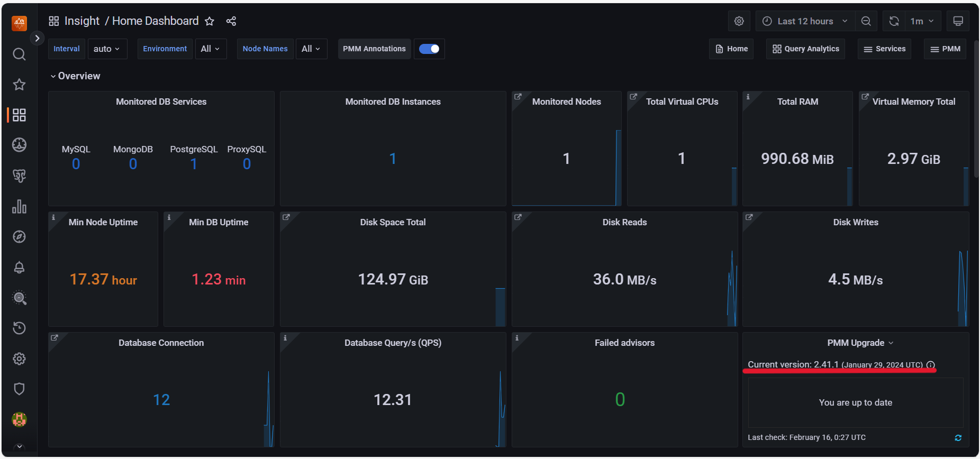Open Advisors radar icon in sidebar
Viewport: 980px width, 459px height.
click(19, 298)
